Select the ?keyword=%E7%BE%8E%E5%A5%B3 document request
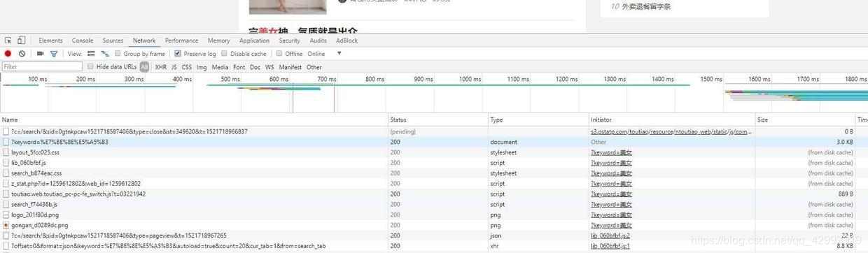The width and height of the screenshot is (868, 253). point(434,142)
